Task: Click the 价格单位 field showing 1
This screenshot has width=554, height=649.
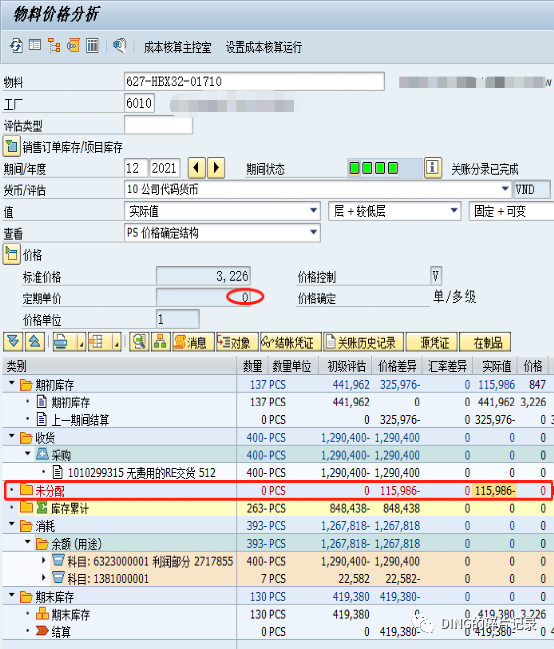Action: (x=178, y=319)
